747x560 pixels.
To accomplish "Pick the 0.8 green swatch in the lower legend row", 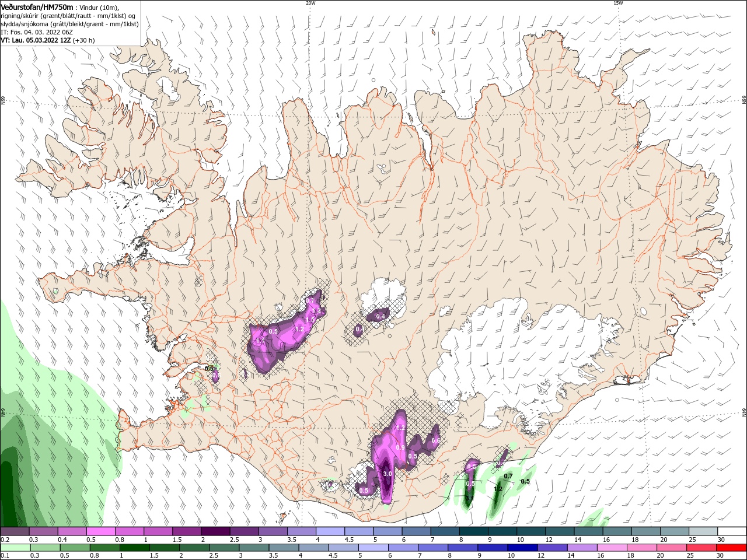I will [104, 548].
